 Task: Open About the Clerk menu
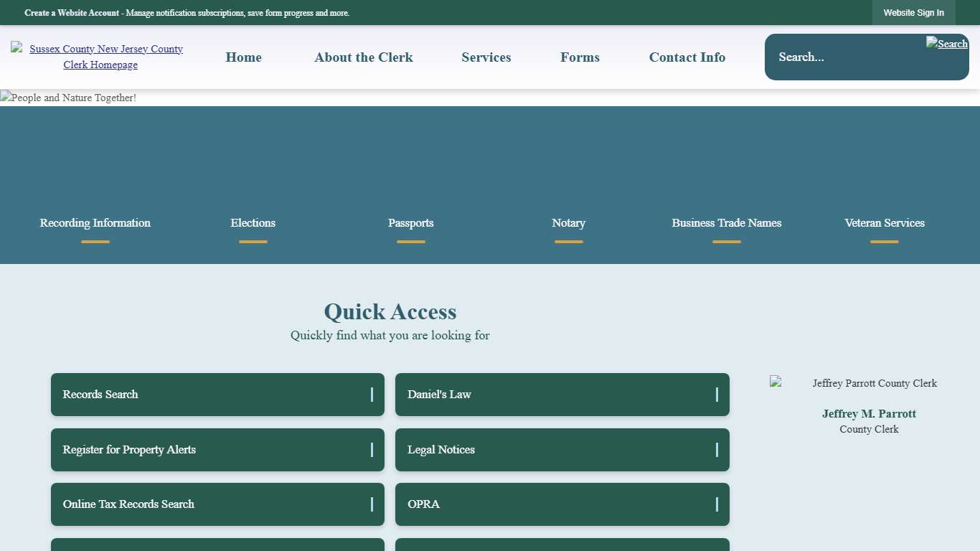(363, 57)
